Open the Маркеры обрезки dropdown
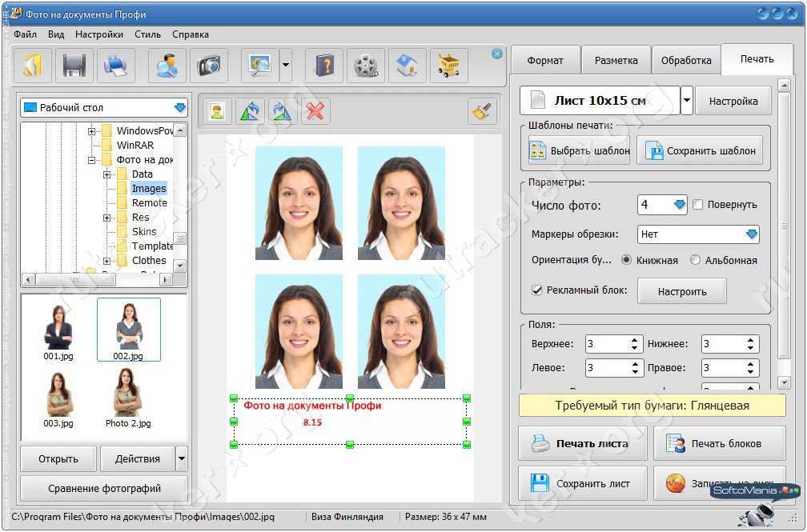 [752, 234]
